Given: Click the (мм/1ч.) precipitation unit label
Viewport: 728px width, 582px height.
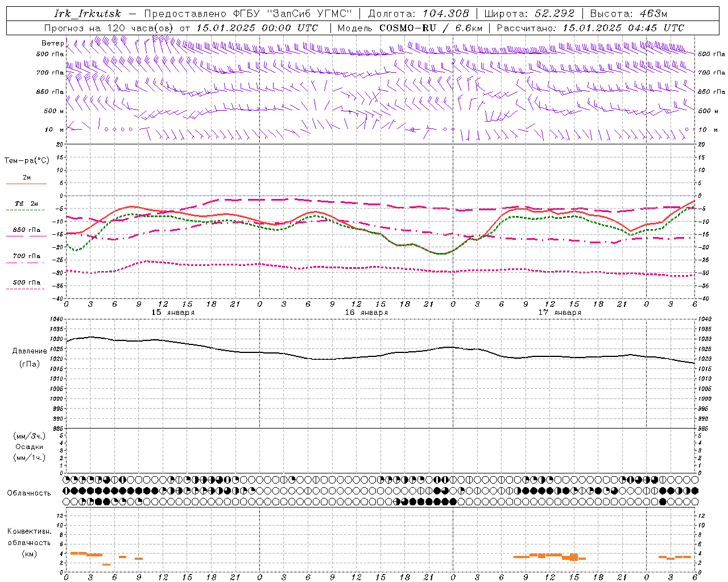Looking at the screenshot, I should (30, 458).
